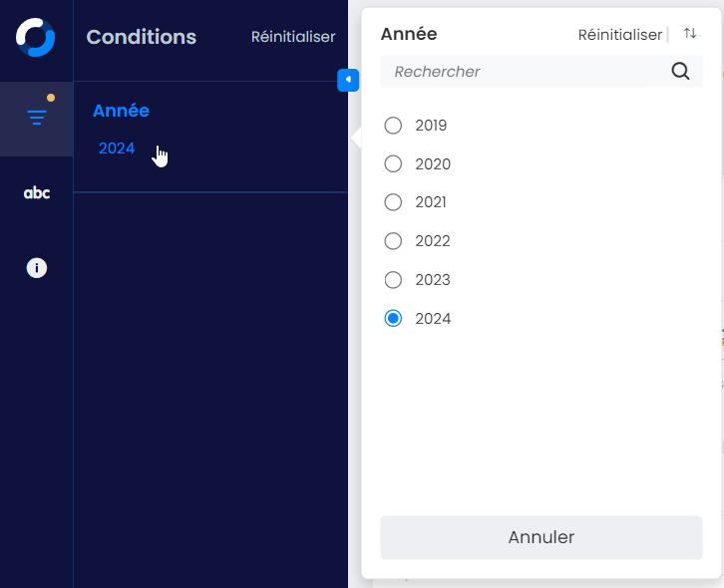
Task: Select the 2020 radio button
Action: point(393,163)
